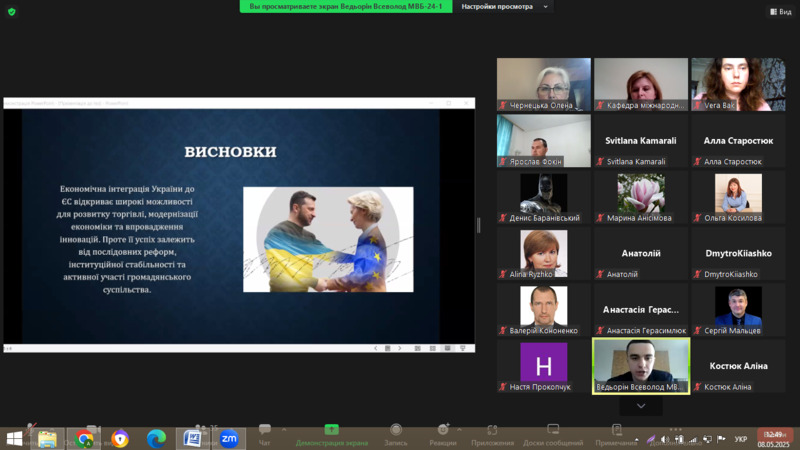Select Анастасія Герасимлюк's participant tile
The width and height of the screenshot is (800, 450).
[641, 310]
